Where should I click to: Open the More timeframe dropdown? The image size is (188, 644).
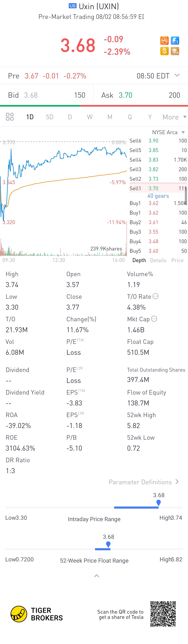click(174, 117)
